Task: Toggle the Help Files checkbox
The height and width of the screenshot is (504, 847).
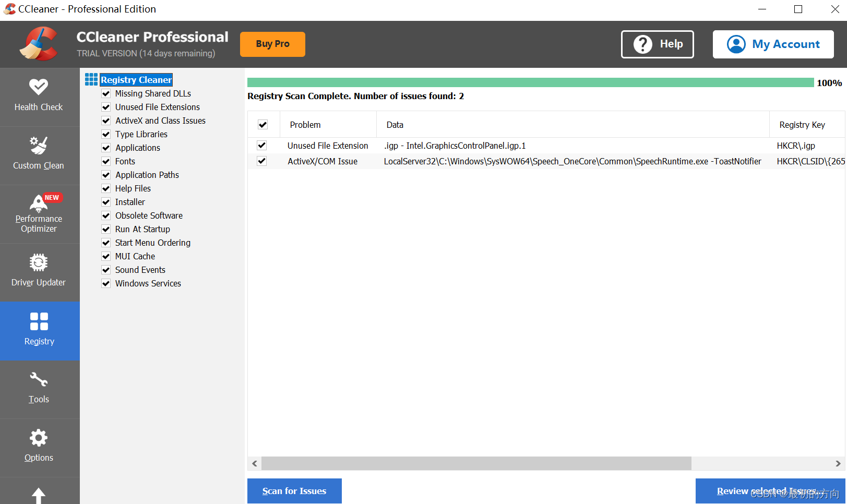Action: [106, 188]
